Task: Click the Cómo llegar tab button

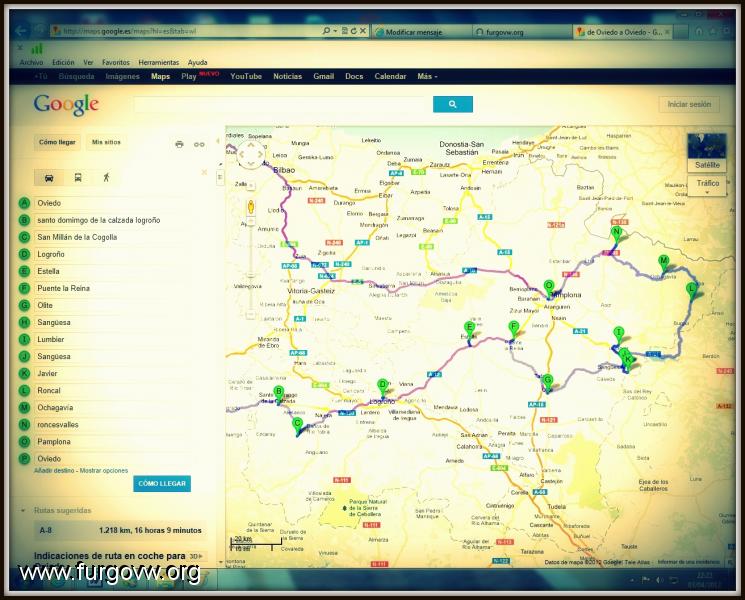Action: 57,142
